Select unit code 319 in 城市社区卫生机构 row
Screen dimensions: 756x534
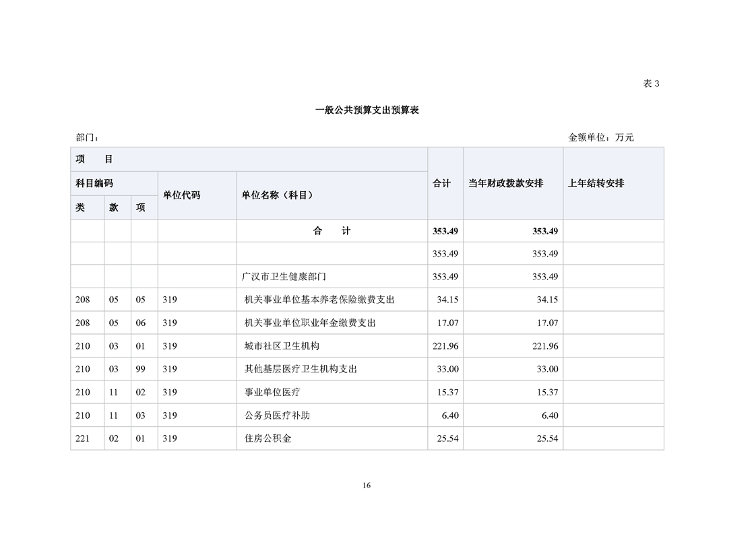170,346
